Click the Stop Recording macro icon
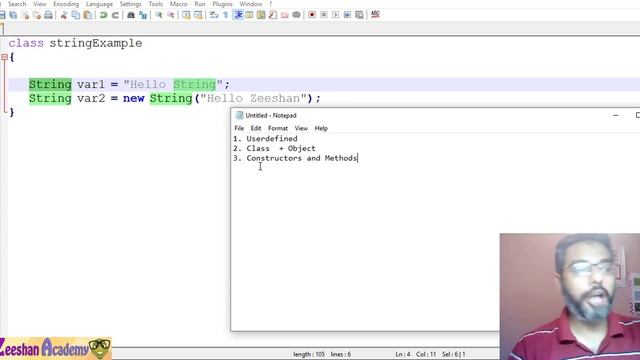640x360 pixels. tap(324, 15)
